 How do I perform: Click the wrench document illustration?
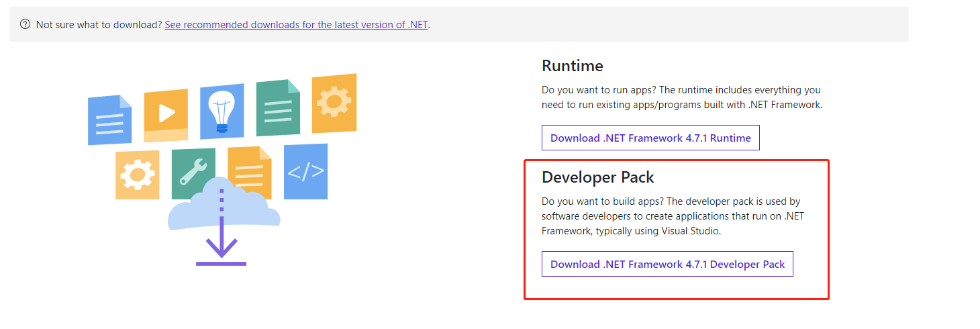click(x=193, y=173)
